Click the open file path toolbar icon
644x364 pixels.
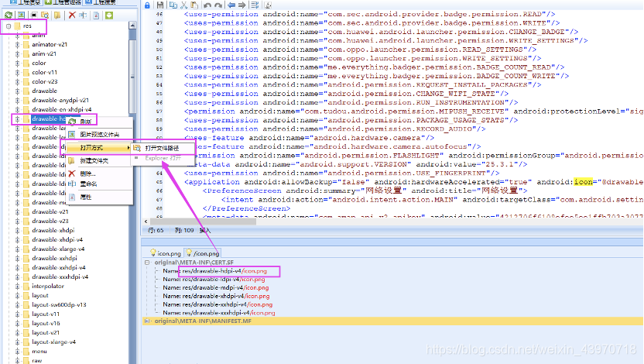click(45, 15)
